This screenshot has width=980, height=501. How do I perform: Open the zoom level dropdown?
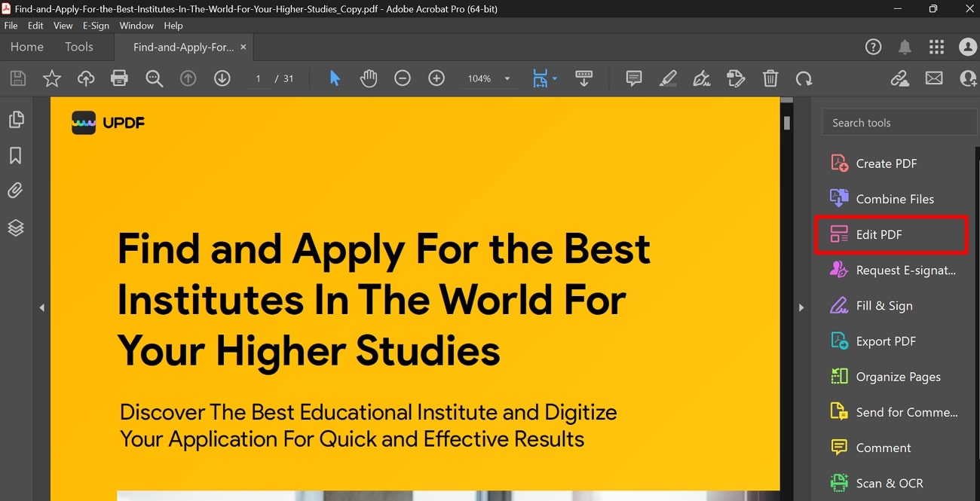pyautogui.click(x=506, y=78)
